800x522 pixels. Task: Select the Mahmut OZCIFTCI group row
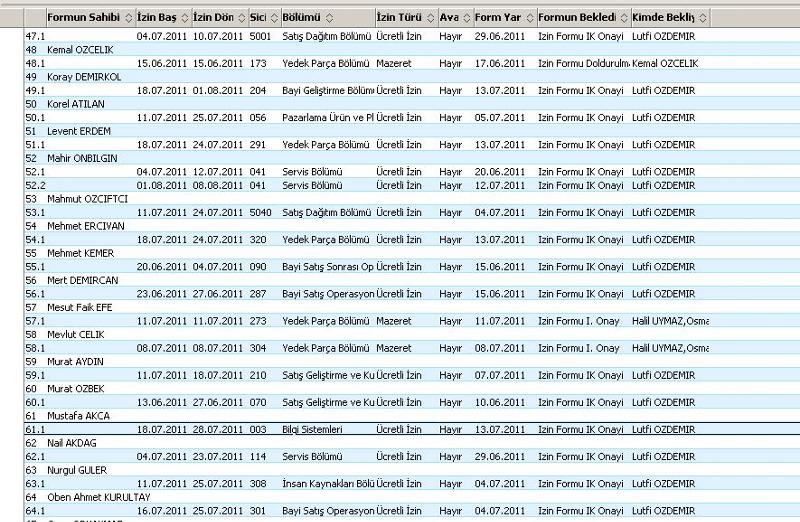[412, 199]
